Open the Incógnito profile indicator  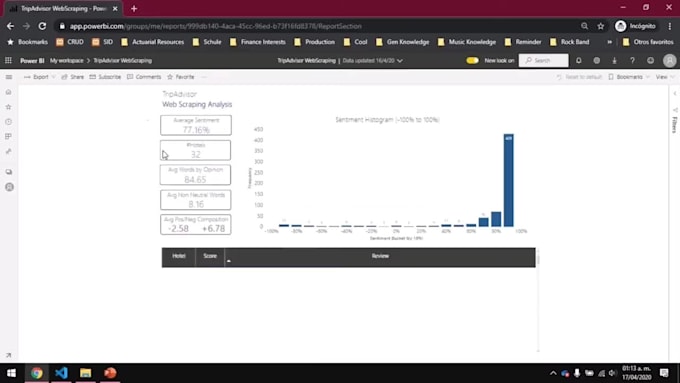coord(635,26)
